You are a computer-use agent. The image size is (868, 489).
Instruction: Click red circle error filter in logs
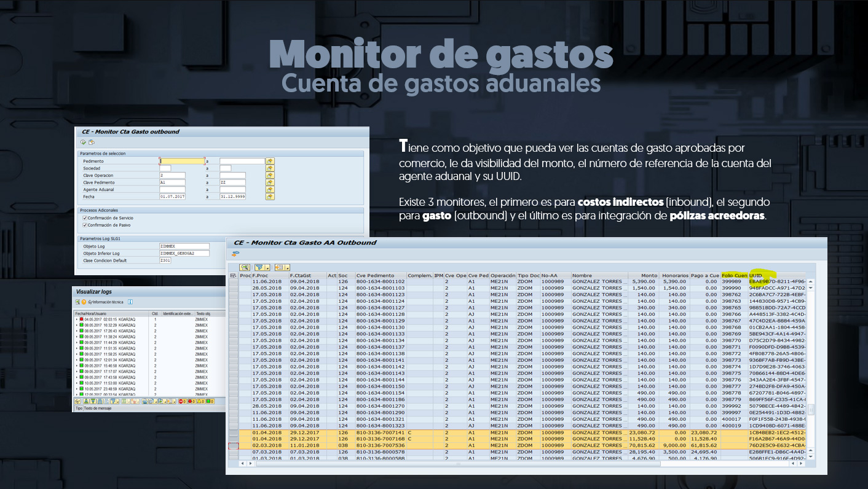(191, 401)
